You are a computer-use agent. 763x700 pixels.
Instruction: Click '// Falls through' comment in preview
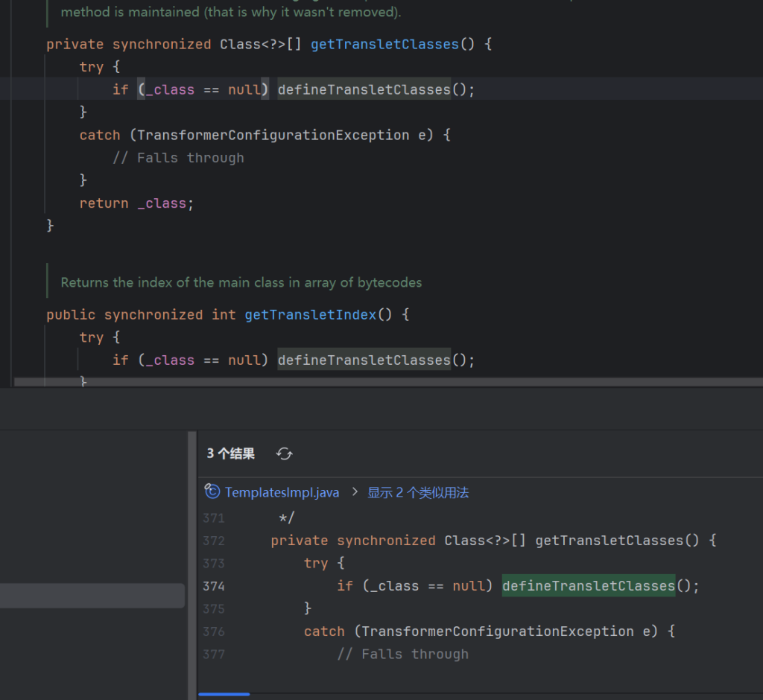pyautogui.click(x=402, y=654)
